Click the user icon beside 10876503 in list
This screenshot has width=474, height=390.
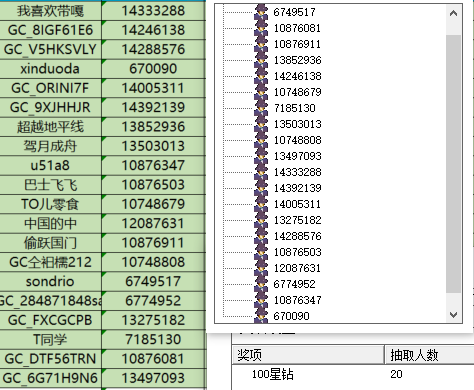coord(261,252)
